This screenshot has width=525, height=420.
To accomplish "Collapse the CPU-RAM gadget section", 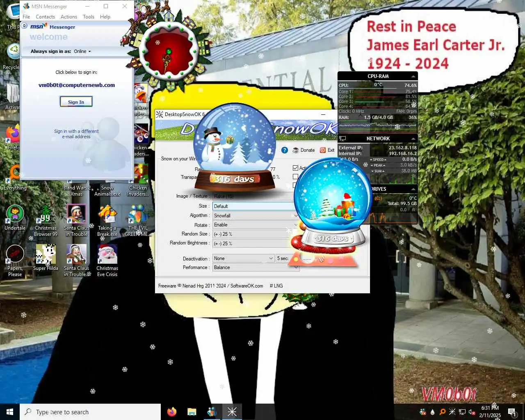I will (413, 76).
